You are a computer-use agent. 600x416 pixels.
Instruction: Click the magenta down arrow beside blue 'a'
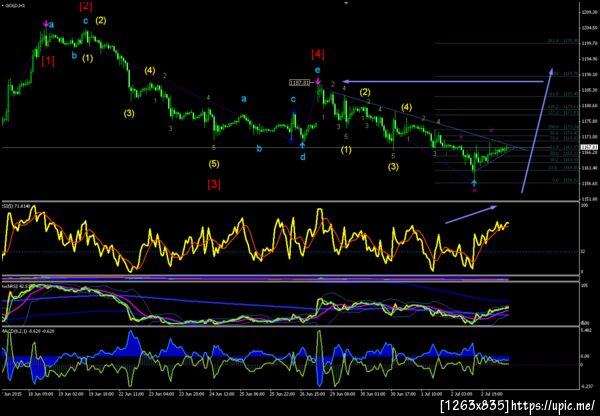click(46, 23)
